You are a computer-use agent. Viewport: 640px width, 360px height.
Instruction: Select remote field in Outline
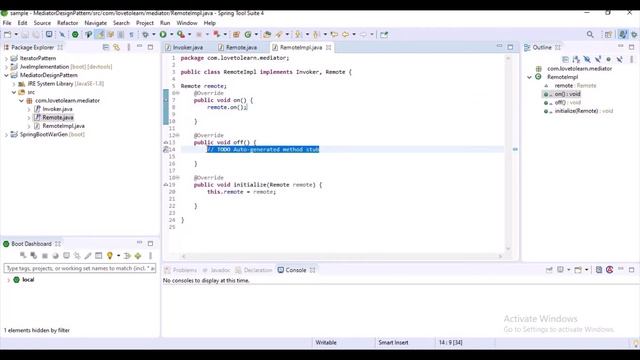coord(571,86)
